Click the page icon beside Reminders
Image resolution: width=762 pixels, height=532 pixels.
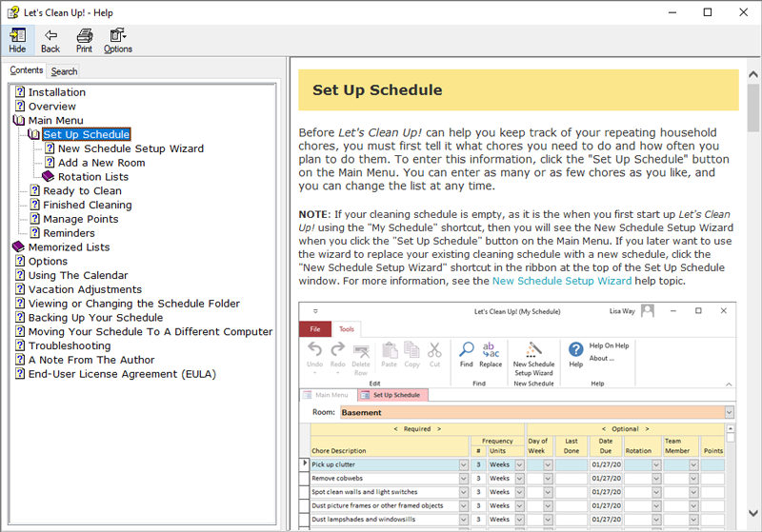click(35, 232)
